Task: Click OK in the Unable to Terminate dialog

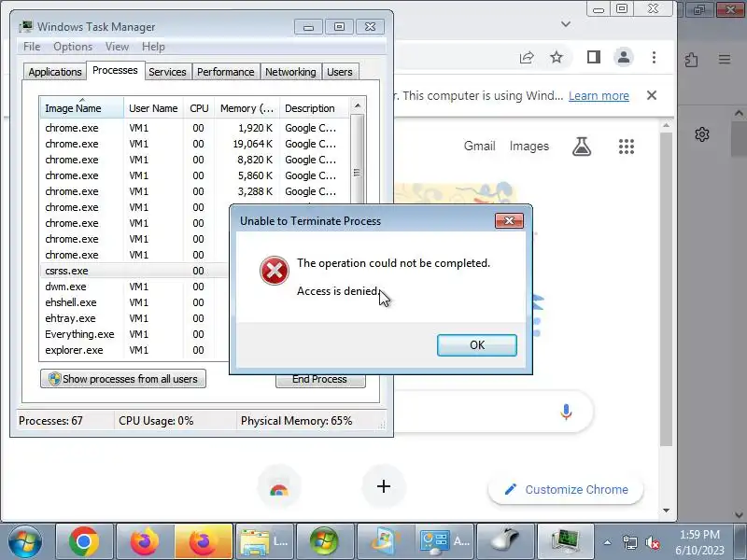Action: click(x=477, y=344)
